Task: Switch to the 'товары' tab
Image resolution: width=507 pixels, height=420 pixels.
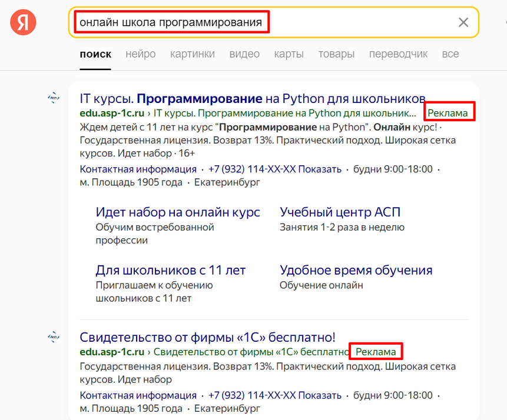Action: pyautogui.click(x=336, y=54)
